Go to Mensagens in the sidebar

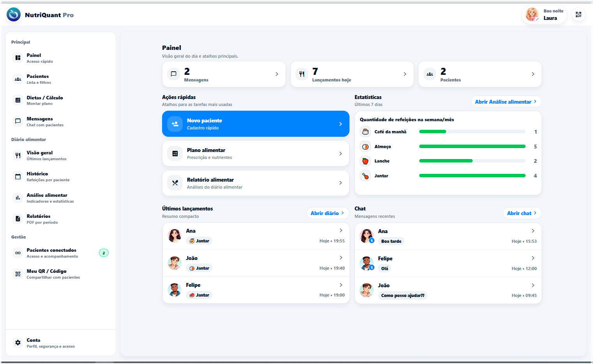coord(40,121)
